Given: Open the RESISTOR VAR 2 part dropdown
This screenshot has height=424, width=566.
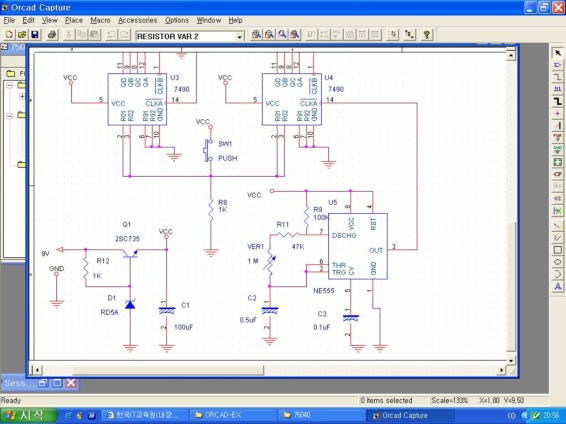Looking at the screenshot, I should (239, 36).
